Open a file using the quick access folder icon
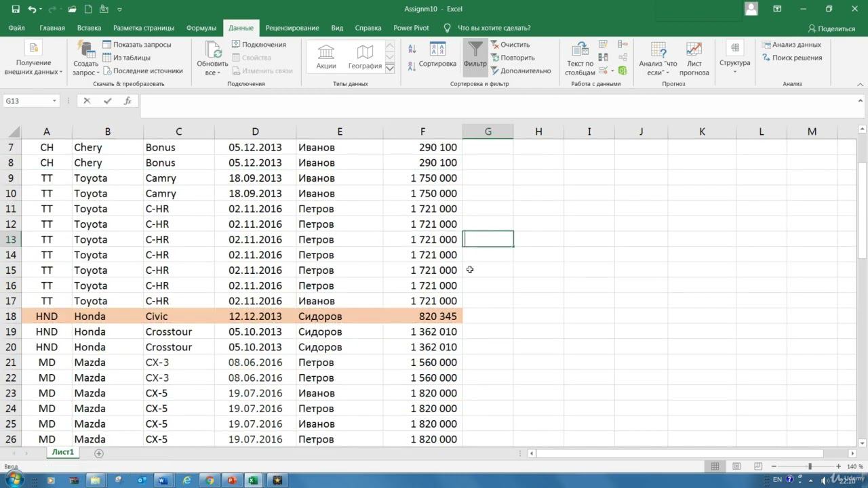The image size is (868, 488). 73,9
